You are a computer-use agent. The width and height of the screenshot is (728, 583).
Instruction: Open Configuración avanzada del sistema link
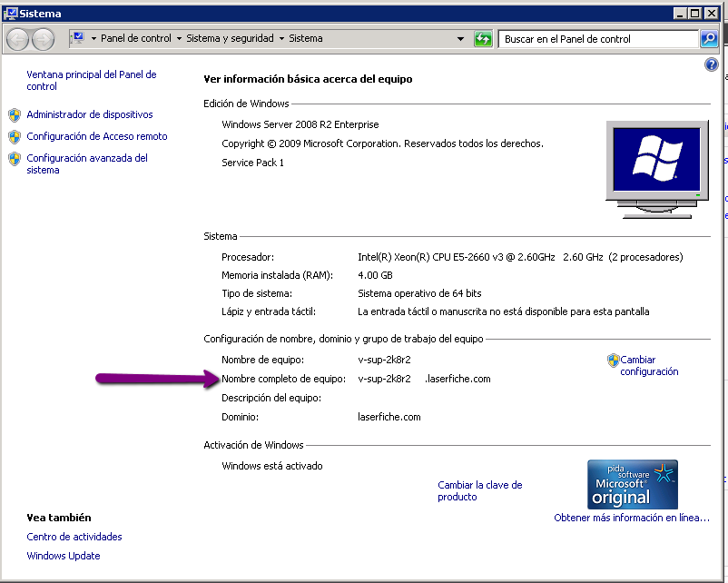point(87,164)
